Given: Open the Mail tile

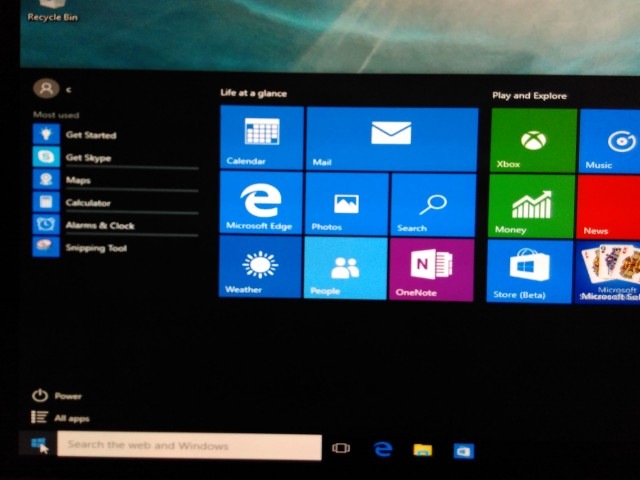Looking at the screenshot, I should pos(392,139).
